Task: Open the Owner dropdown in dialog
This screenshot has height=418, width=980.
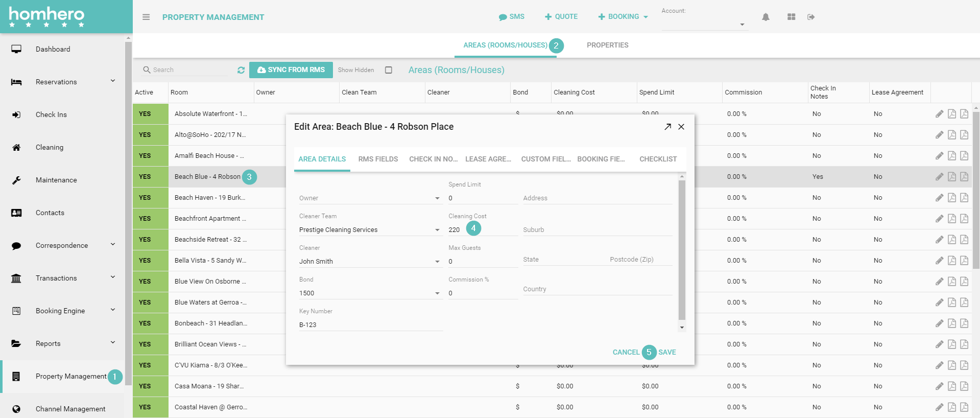Action: pyautogui.click(x=437, y=198)
